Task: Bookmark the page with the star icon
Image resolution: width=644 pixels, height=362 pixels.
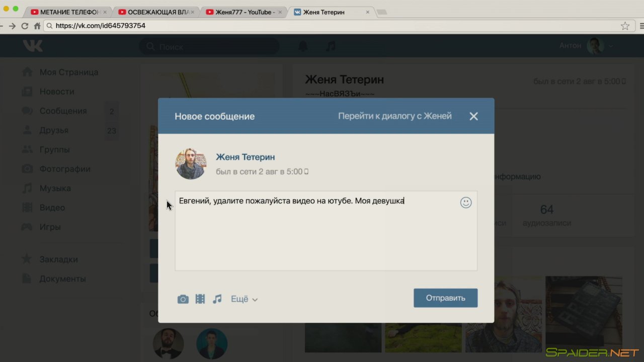Action: (x=625, y=26)
